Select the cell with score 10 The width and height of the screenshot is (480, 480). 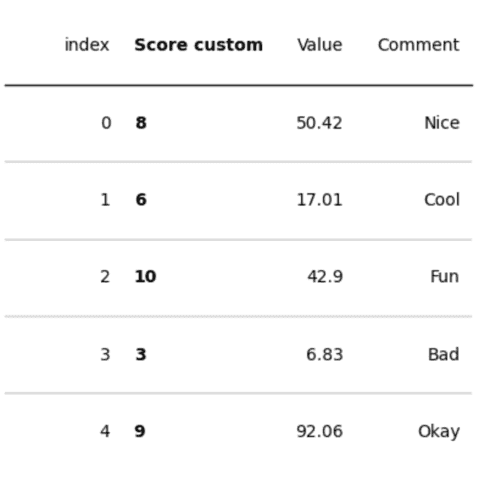coord(145,276)
